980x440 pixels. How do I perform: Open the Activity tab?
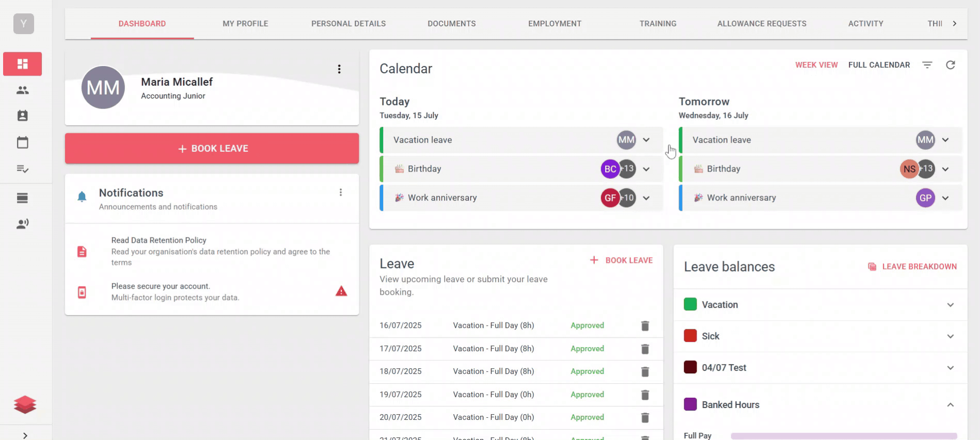[866, 24]
